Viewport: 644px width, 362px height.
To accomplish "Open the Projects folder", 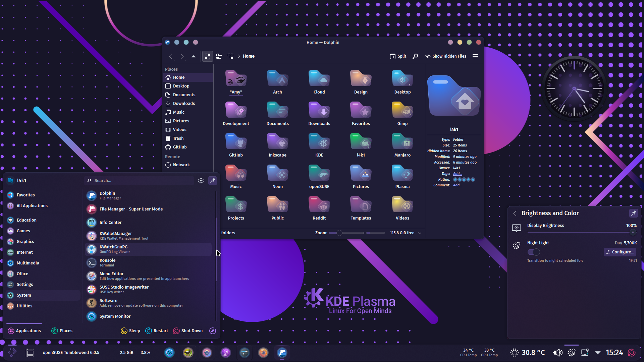I will click(x=236, y=208).
